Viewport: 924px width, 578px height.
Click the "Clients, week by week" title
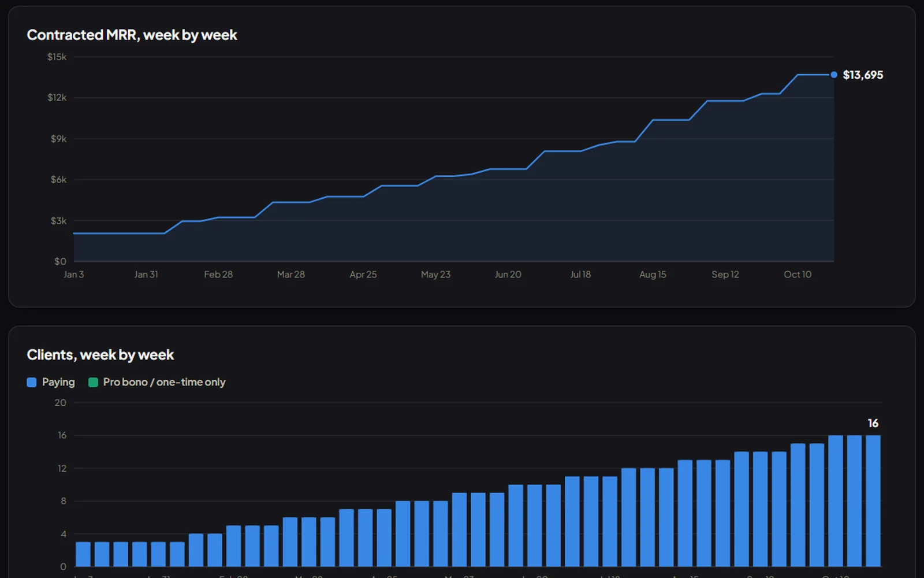[100, 355]
